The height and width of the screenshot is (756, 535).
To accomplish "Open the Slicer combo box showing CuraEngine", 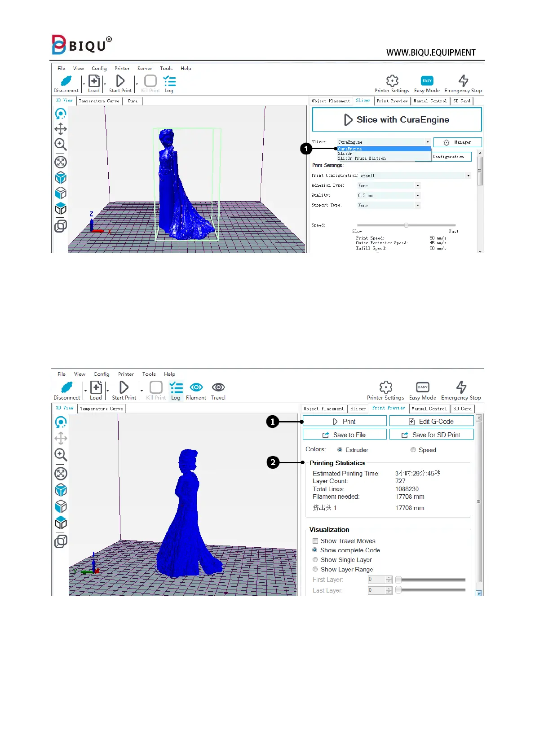I will click(x=384, y=142).
